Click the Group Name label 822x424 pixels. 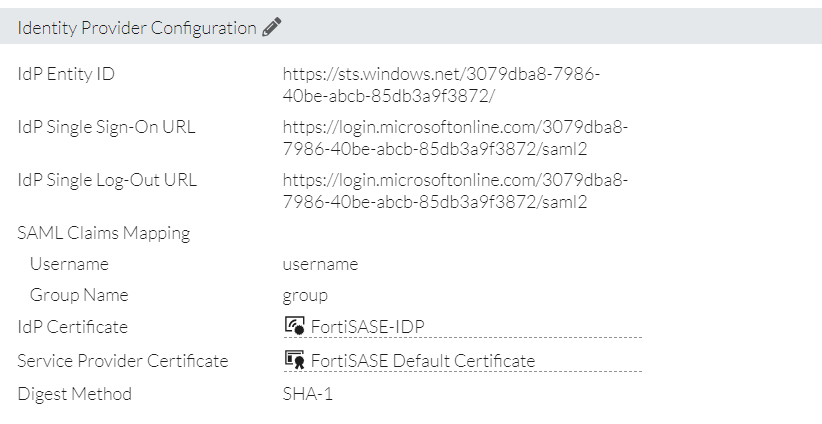coord(79,295)
